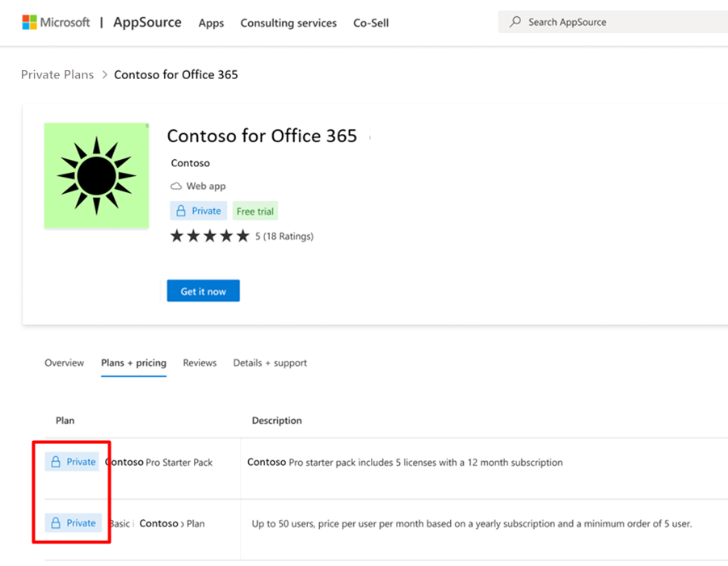Image resolution: width=728 pixels, height=566 pixels.
Task: Click the breadcrumb chevron separator
Action: pyautogui.click(x=104, y=75)
